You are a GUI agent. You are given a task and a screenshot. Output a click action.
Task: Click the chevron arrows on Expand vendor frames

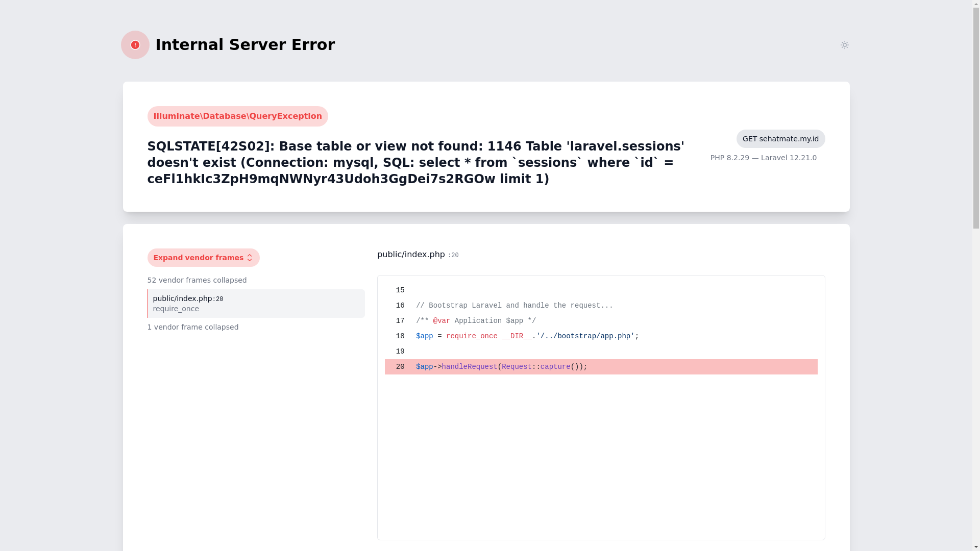pyautogui.click(x=250, y=258)
